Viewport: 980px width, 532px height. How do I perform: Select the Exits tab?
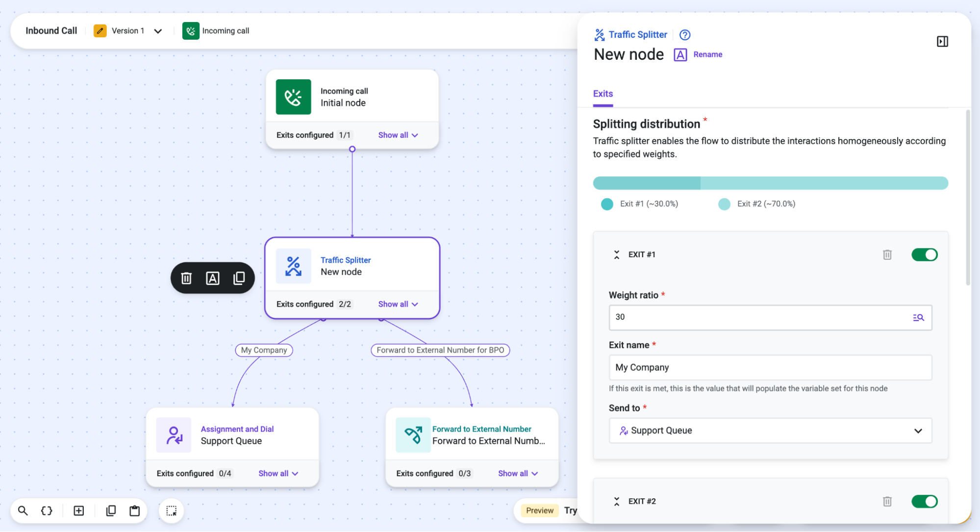click(x=603, y=94)
